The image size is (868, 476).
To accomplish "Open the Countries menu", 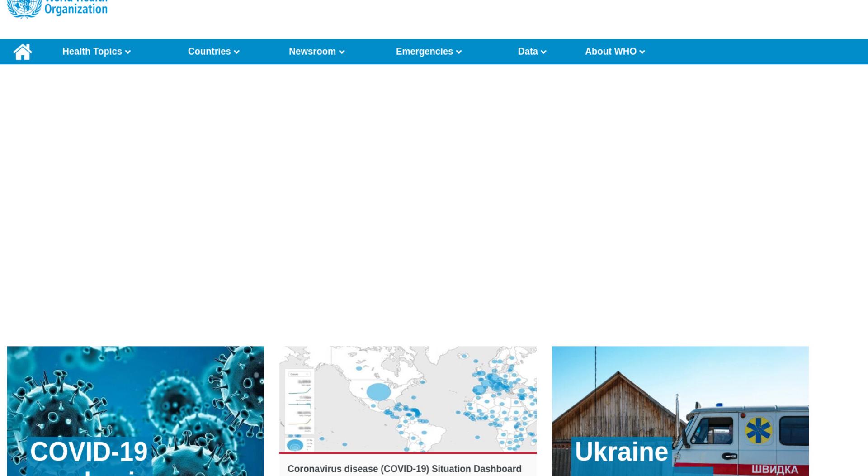I will tap(213, 52).
